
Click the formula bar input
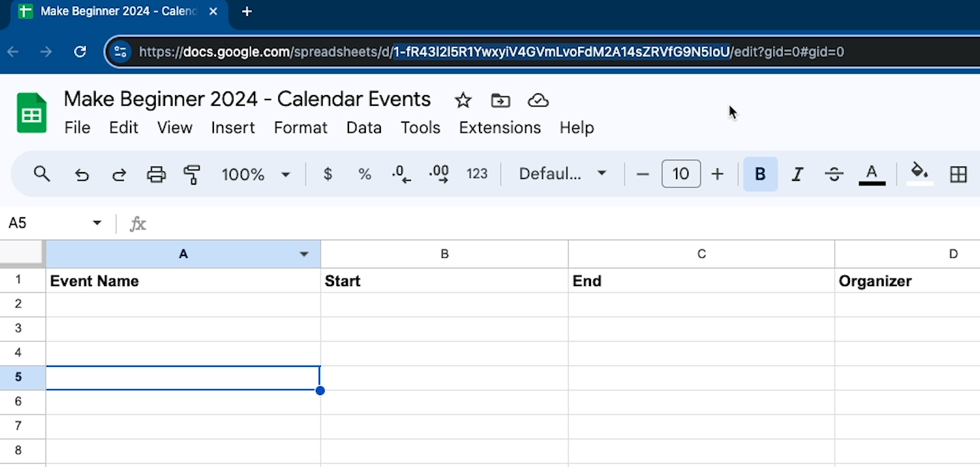click(563, 223)
